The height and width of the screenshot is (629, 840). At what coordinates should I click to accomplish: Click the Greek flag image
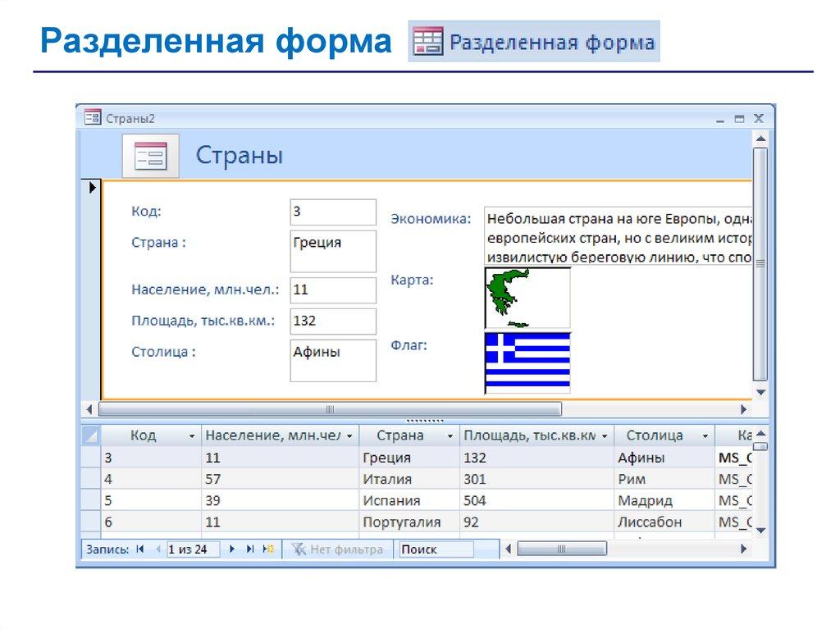coord(527,362)
